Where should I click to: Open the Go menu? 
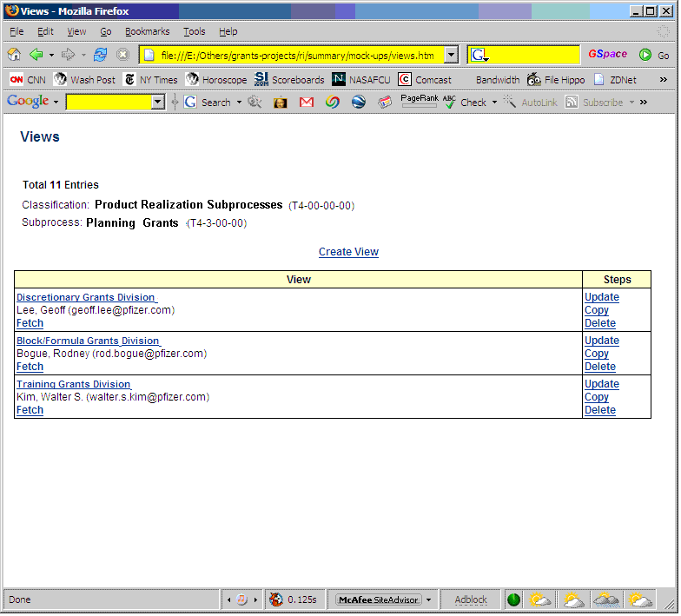[x=106, y=31]
